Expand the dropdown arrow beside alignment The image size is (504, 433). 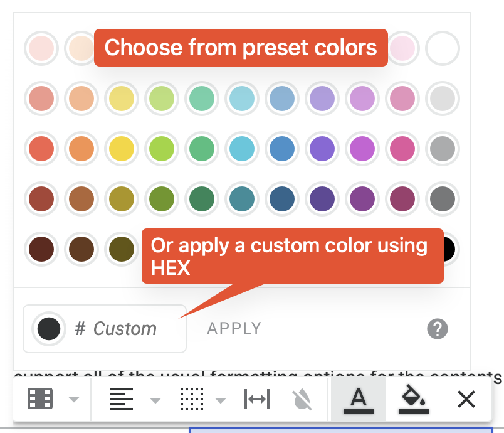coord(155,400)
